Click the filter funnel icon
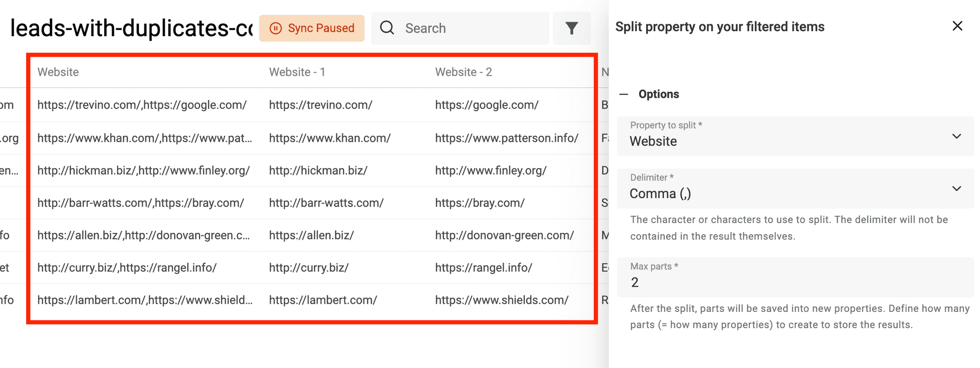980x368 pixels. 572,29
